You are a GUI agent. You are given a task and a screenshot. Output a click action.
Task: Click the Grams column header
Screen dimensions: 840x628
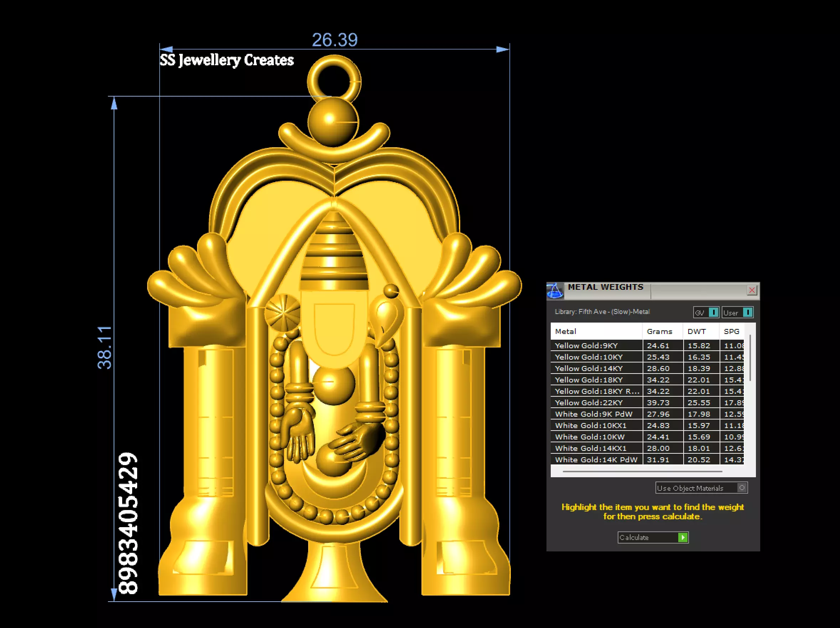coord(663,331)
